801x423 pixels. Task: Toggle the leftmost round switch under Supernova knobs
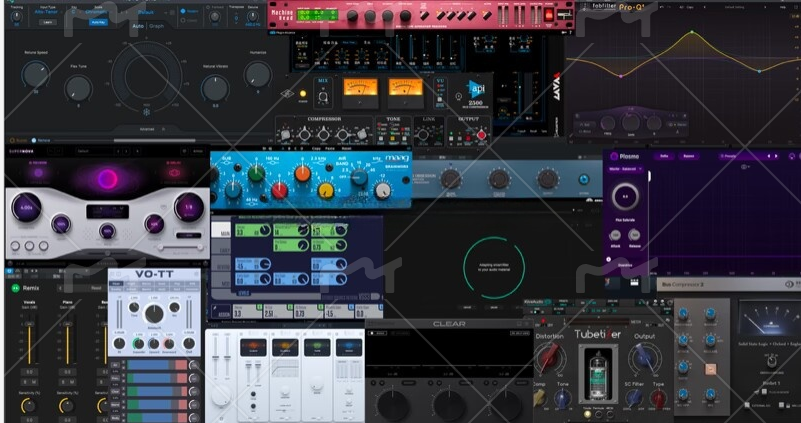[16, 246]
